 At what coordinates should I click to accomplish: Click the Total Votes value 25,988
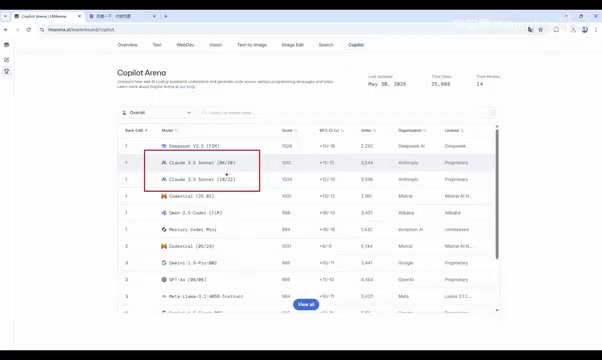pyautogui.click(x=440, y=84)
